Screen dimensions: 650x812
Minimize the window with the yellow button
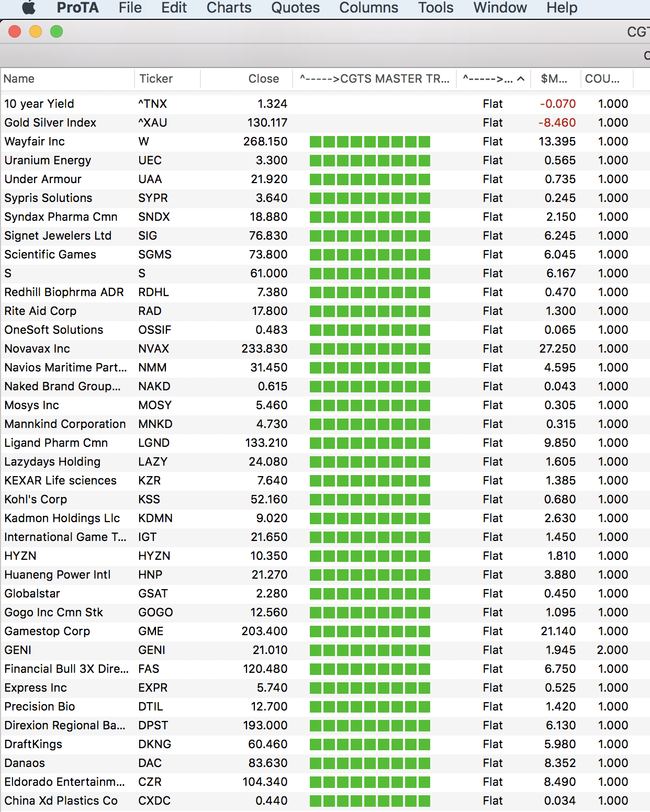coord(36,32)
